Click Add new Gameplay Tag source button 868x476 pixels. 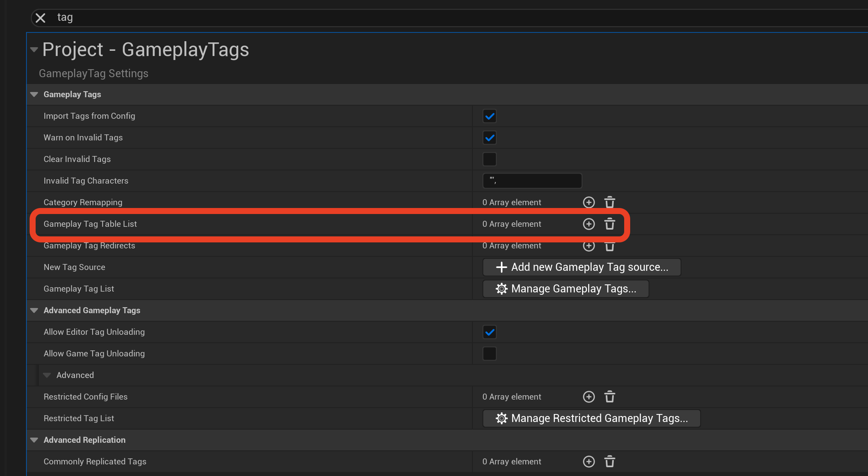point(582,267)
